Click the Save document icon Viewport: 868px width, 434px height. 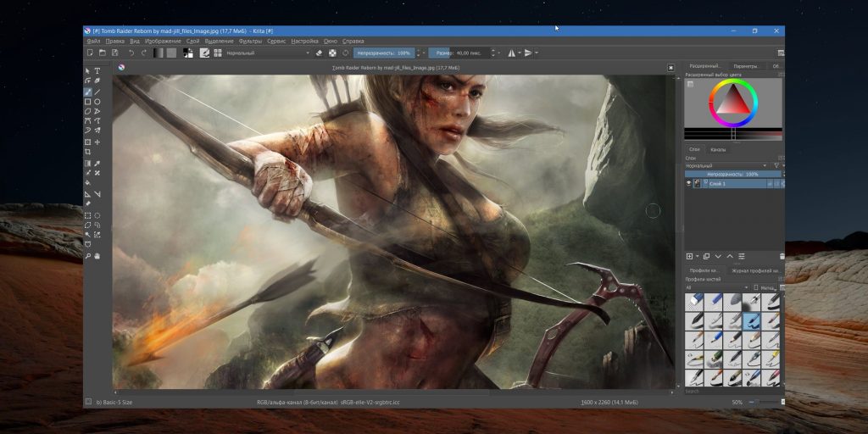point(115,53)
